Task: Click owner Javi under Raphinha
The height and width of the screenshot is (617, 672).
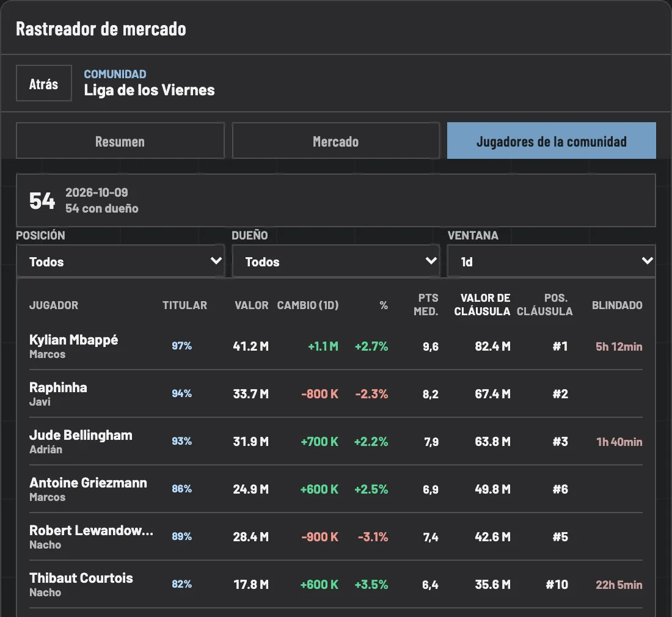Action: 40,401
